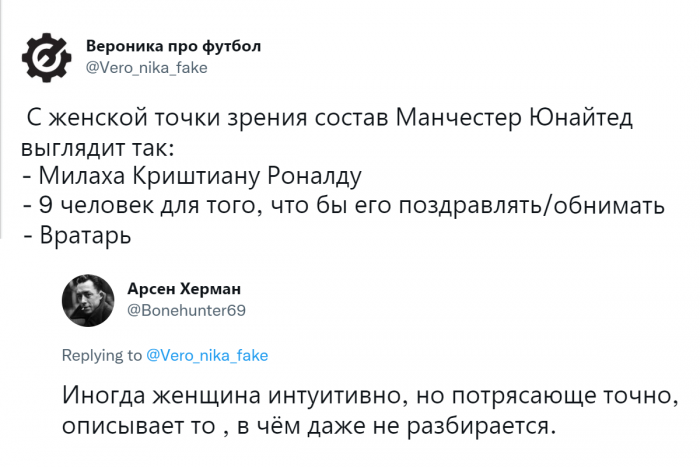Screen dimensions: 700x467
Task: Click the "Replying to" label
Action: [102, 355]
